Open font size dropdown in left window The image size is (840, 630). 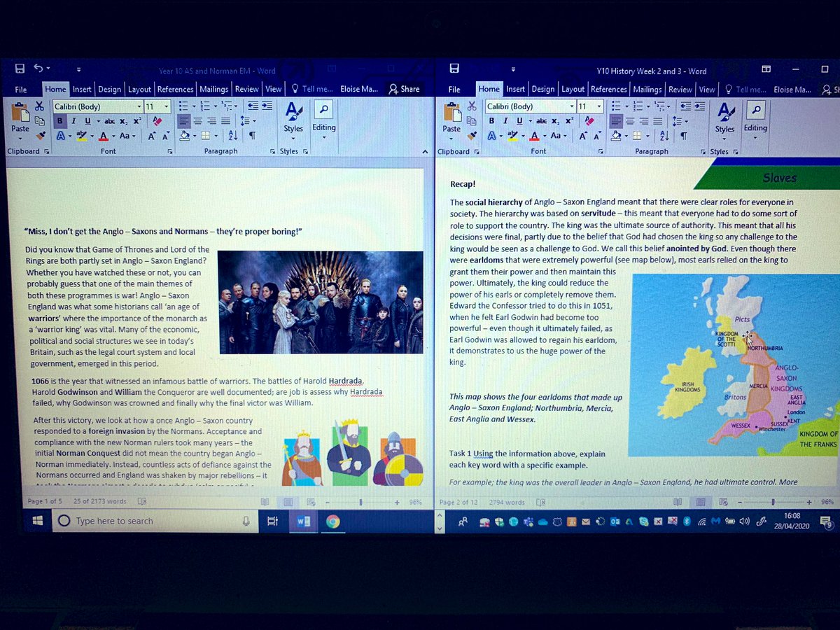pyautogui.click(x=166, y=106)
